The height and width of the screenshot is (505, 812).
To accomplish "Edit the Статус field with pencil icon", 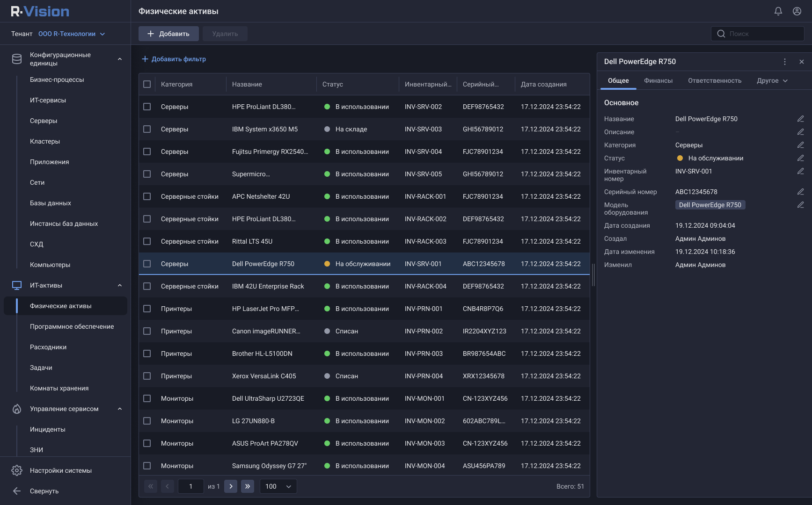I will point(801,158).
